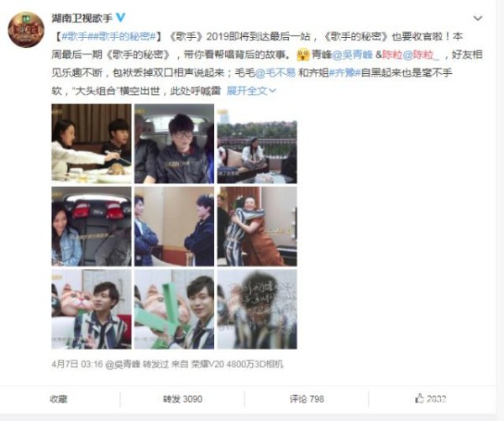This screenshot has width=504, height=421.
Task: Select 转发 3090 repost tab
Action: pos(182,399)
